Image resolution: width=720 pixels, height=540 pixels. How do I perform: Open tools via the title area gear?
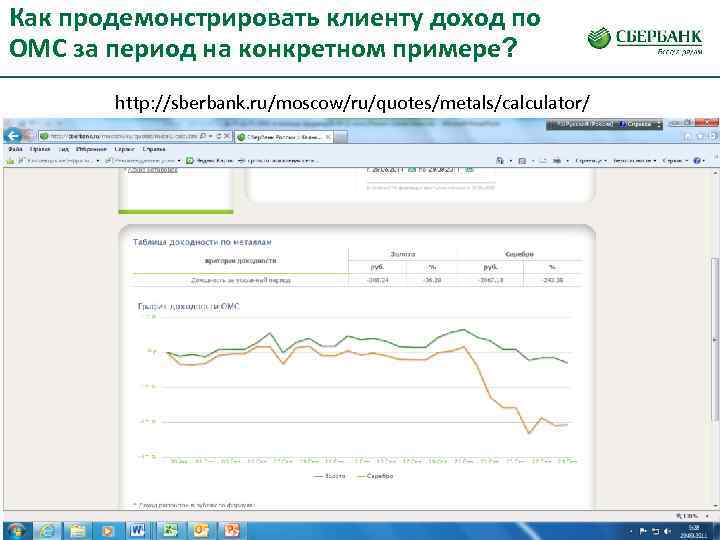[714, 136]
